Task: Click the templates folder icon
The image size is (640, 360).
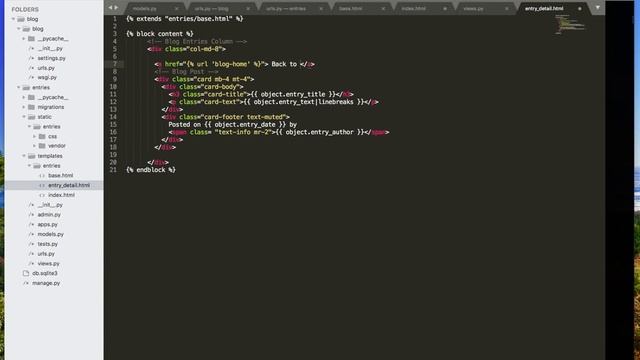Action: click(x=31, y=156)
